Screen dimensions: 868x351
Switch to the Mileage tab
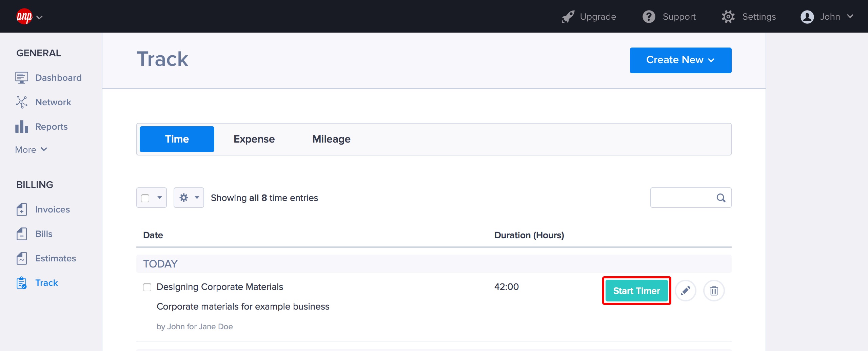(331, 139)
